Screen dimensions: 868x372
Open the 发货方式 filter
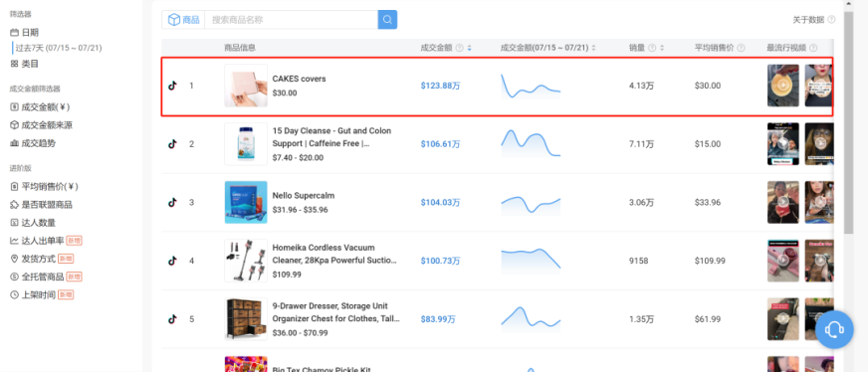point(42,259)
